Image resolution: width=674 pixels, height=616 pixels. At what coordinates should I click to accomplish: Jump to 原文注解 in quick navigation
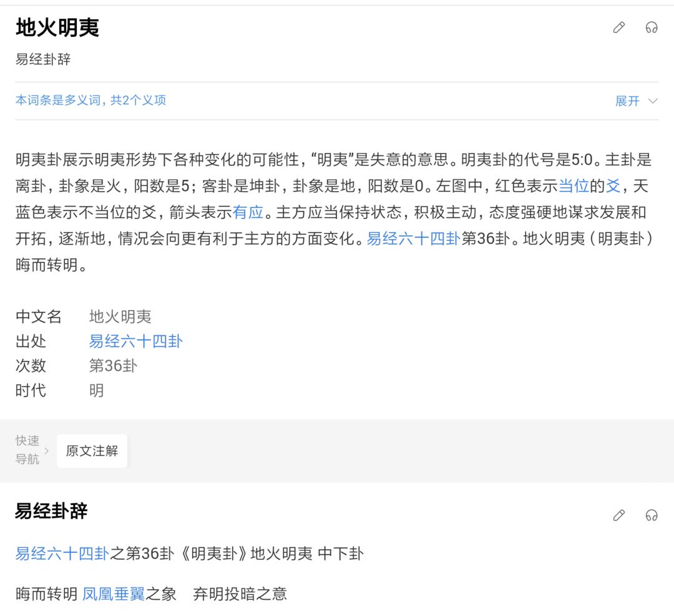click(92, 451)
